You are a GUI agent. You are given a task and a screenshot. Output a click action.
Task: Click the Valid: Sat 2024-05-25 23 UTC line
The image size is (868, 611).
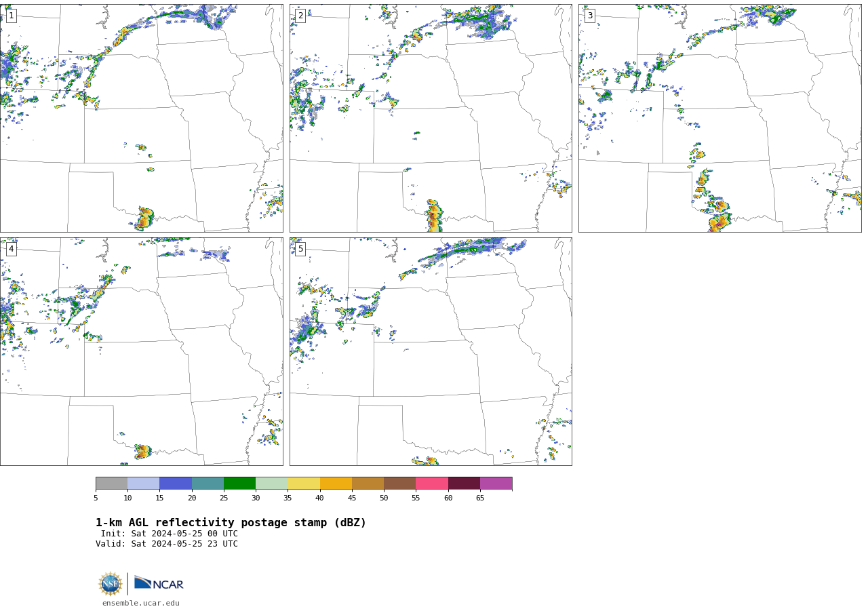167,544
